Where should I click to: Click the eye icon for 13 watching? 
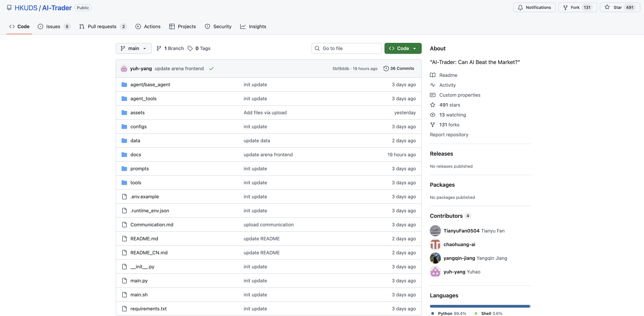click(x=432, y=115)
